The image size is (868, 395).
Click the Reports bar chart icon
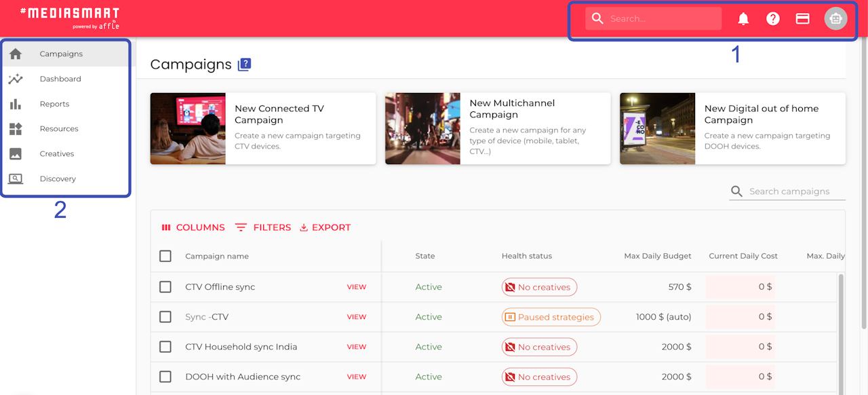coord(15,104)
